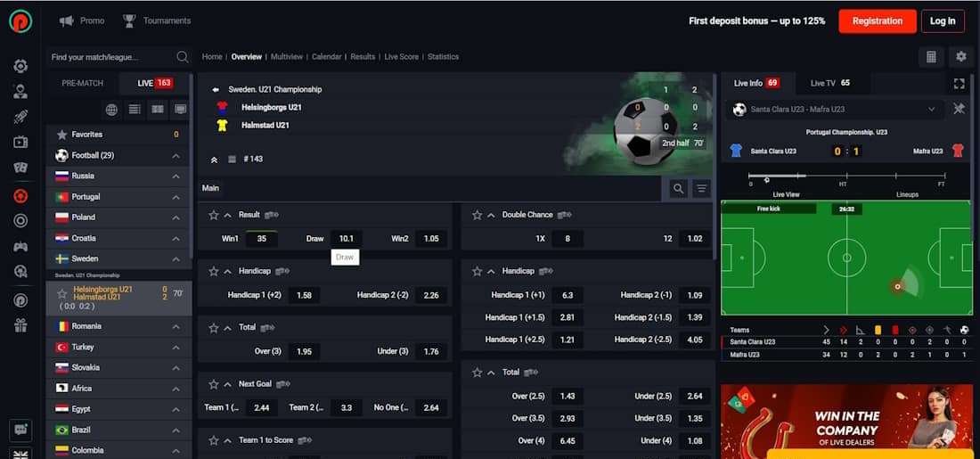Open the virtual sports sidebar icon
Viewport: 980px width, 459px height.
pyautogui.click(x=20, y=272)
